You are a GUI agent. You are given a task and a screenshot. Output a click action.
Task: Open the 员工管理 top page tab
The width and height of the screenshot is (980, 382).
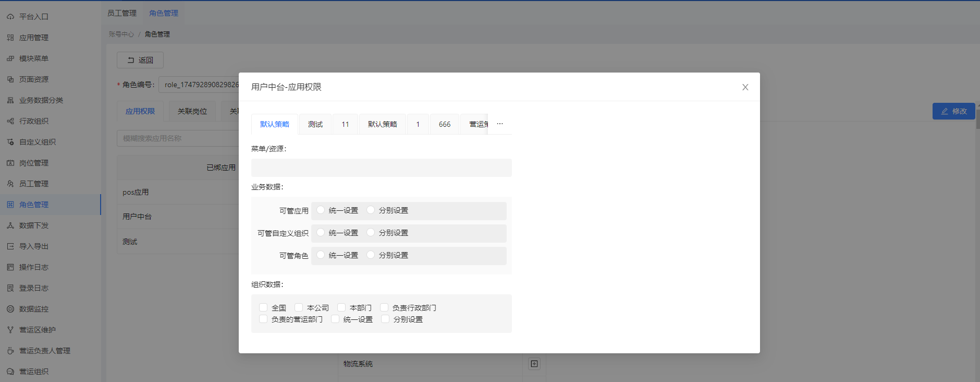pos(122,13)
